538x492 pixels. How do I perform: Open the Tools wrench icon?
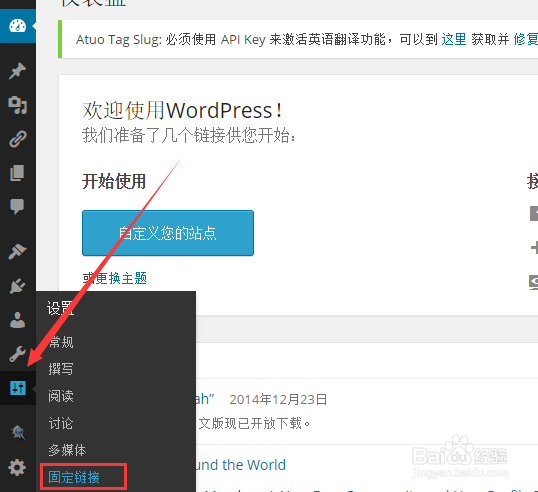click(17, 354)
